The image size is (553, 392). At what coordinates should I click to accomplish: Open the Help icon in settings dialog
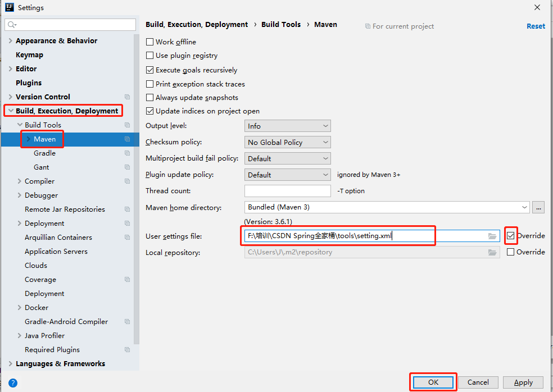pyautogui.click(x=12, y=382)
